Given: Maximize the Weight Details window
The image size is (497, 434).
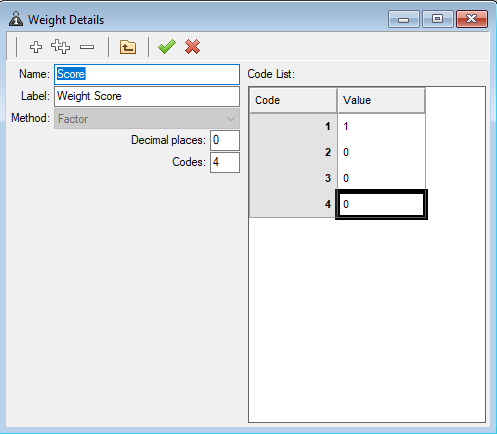Looking at the screenshot, I should (438, 19).
